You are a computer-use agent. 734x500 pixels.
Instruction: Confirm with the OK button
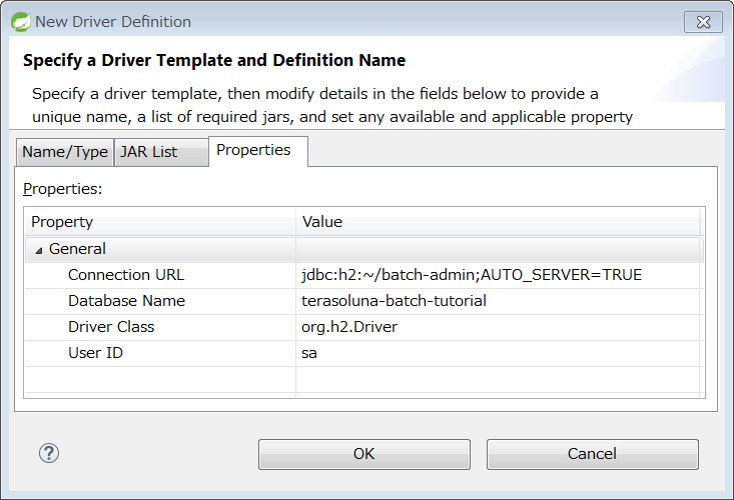(x=364, y=454)
